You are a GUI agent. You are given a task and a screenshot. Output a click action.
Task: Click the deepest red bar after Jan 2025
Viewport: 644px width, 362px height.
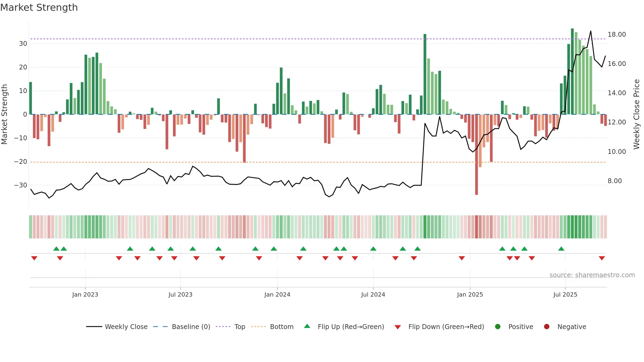coord(477,154)
